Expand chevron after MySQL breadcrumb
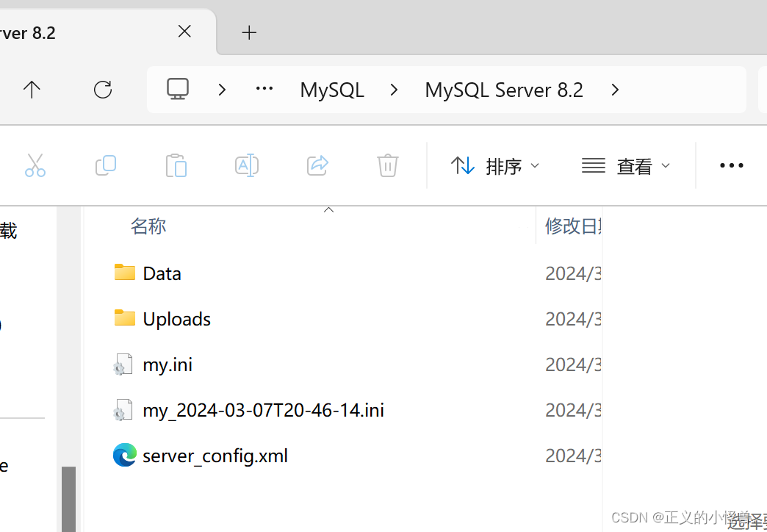The width and height of the screenshot is (767, 532). pos(395,90)
